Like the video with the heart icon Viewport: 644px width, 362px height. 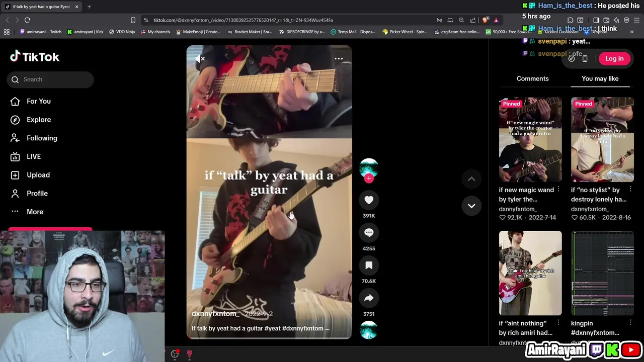click(x=369, y=200)
